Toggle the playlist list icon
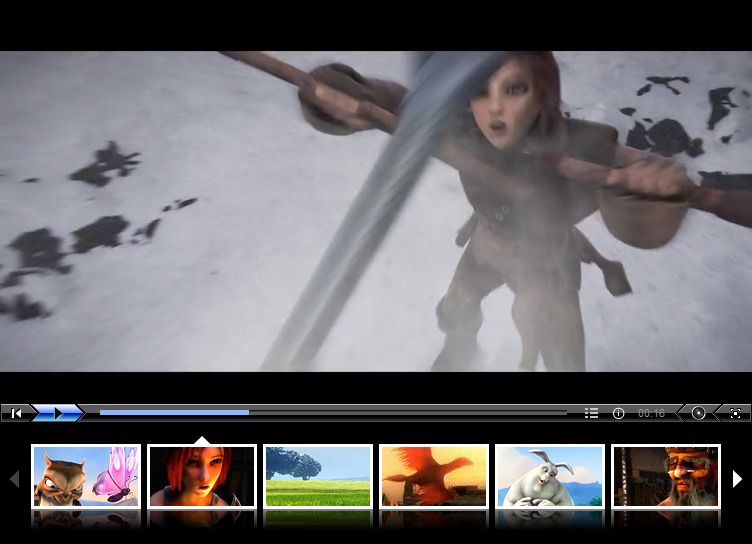 tap(591, 413)
